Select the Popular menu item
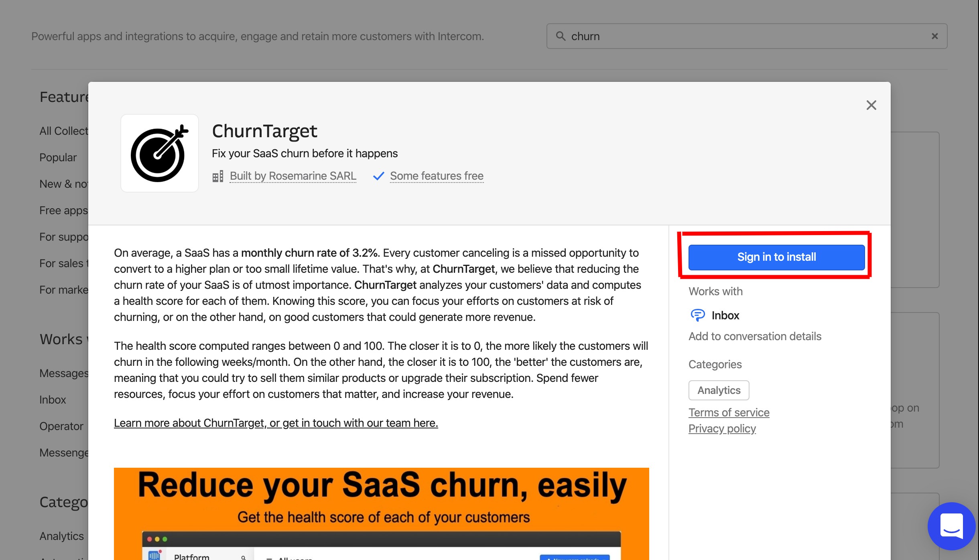This screenshot has height=560, width=979. [58, 156]
